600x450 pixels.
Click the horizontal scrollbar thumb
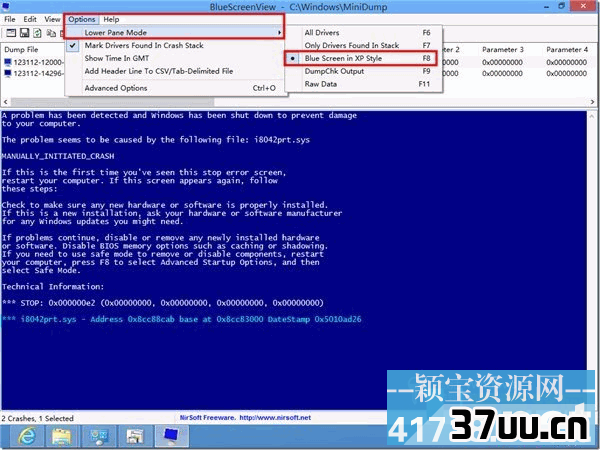[x=112, y=102]
